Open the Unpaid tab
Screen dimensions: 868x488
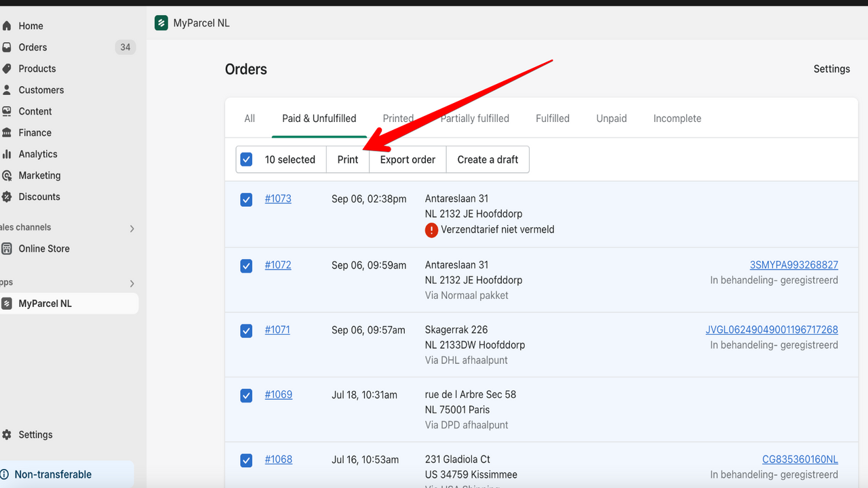point(612,119)
